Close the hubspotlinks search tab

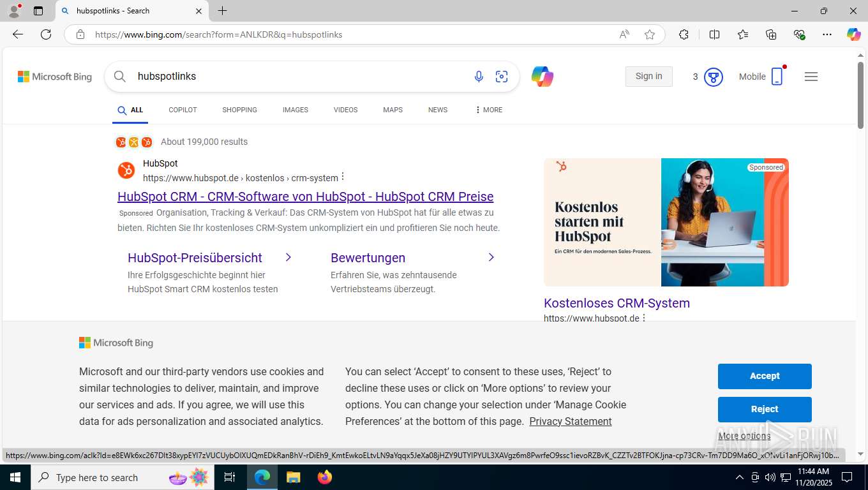point(198,11)
